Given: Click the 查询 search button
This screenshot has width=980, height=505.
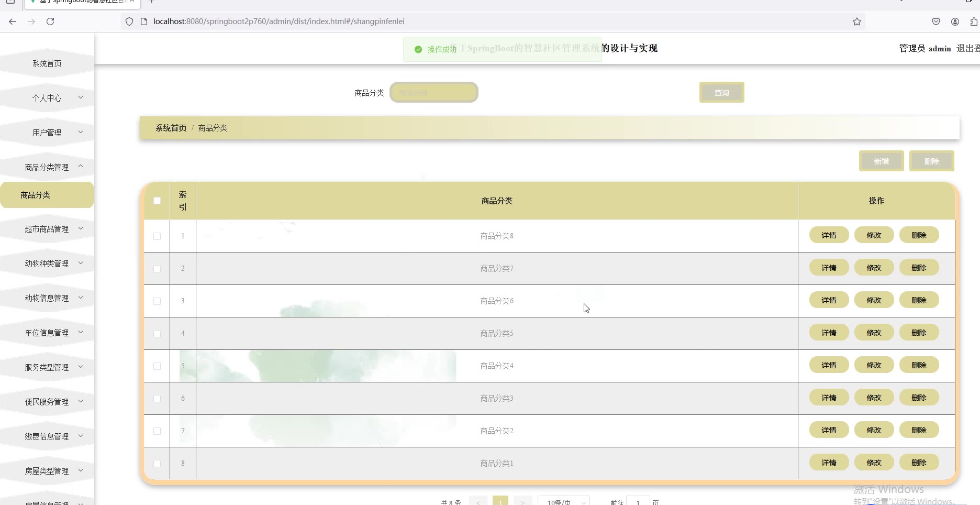Looking at the screenshot, I should click(721, 93).
